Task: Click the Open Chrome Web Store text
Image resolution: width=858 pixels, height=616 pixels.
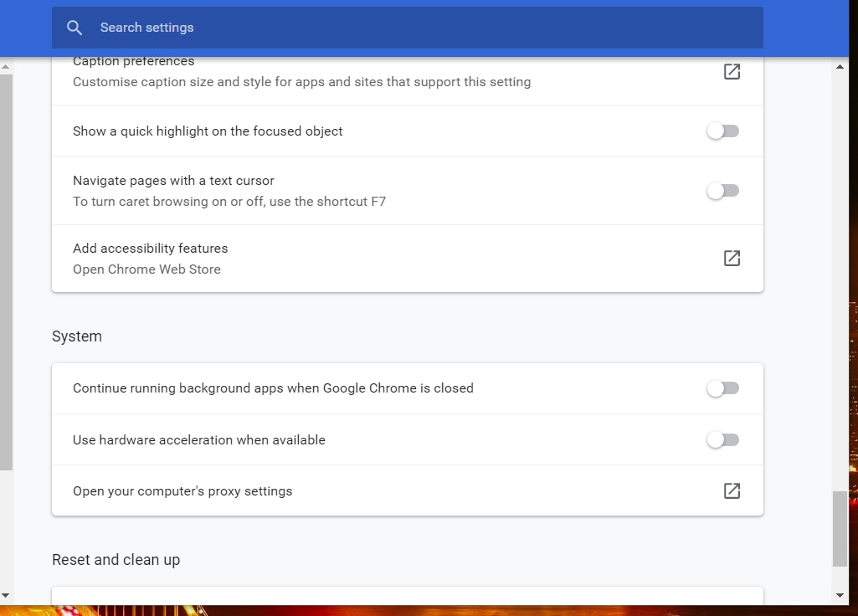Action: [146, 269]
